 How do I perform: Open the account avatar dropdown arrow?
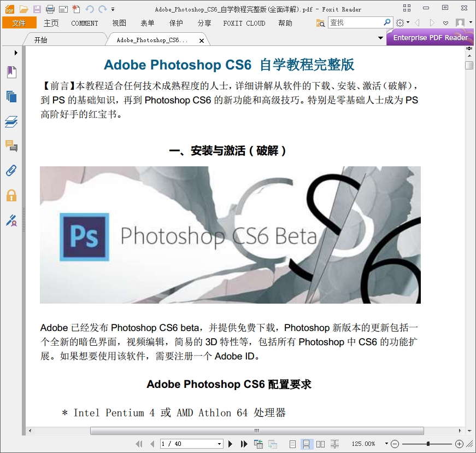(x=471, y=22)
